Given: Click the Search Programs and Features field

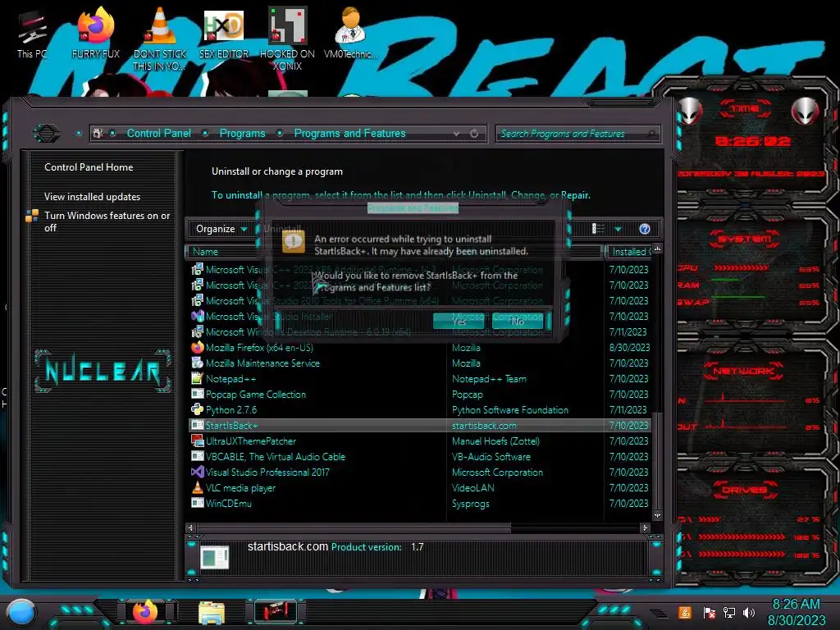Looking at the screenshot, I should pos(577,134).
